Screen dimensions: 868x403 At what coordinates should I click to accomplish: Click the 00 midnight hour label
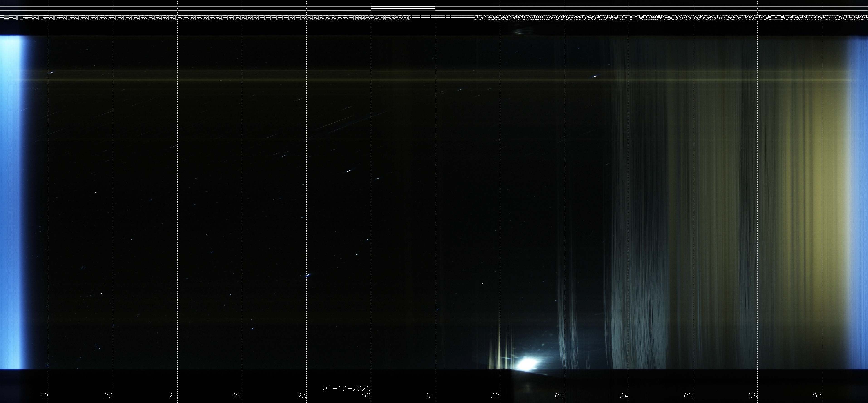click(x=366, y=396)
